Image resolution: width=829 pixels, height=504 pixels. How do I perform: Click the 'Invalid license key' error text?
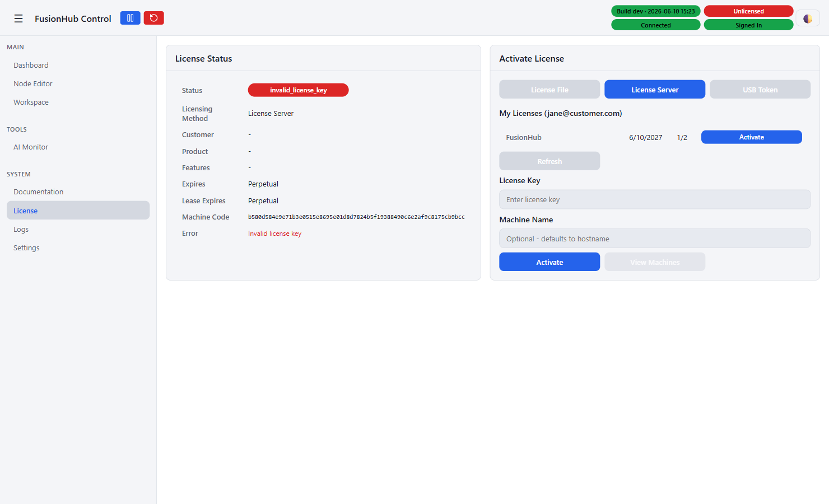pyautogui.click(x=274, y=234)
